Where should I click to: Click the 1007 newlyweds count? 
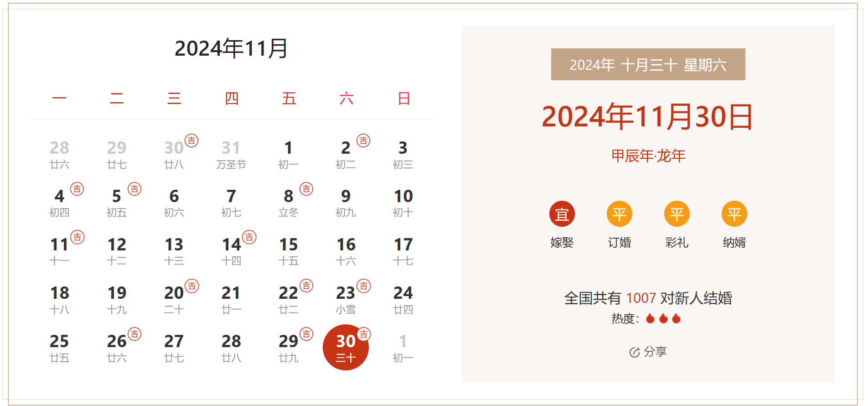tap(641, 298)
